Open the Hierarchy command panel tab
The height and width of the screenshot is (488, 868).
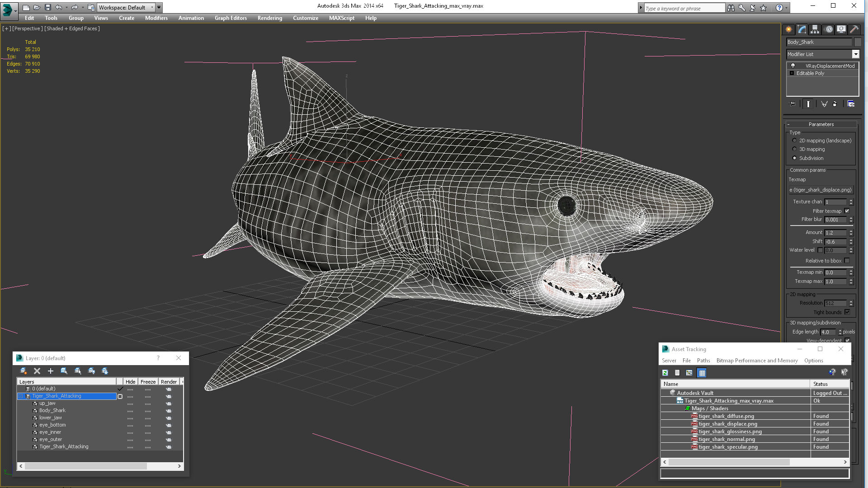815,29
